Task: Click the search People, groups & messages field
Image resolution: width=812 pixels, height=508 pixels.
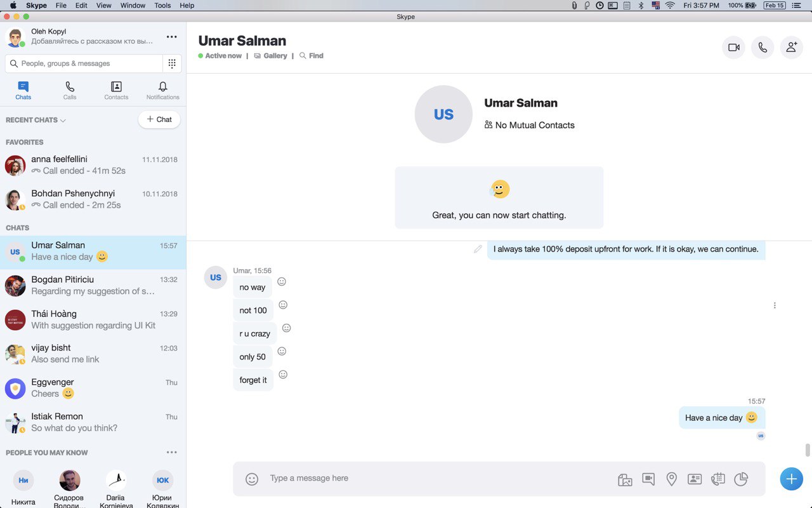Action: pyautogui.click(x=84, y=63)
